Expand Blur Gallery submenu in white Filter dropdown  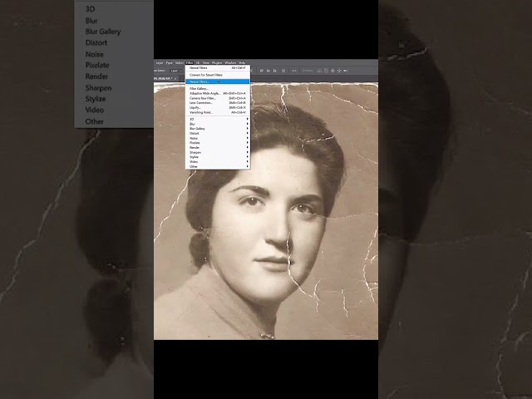pyautogui.click(x=218, y=129)
